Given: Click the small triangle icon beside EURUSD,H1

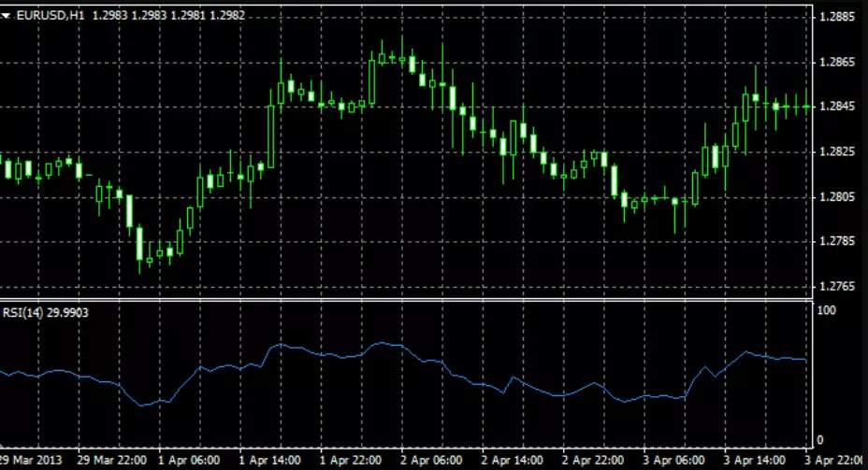Looking at the screenshot, I should coord(7,16).
